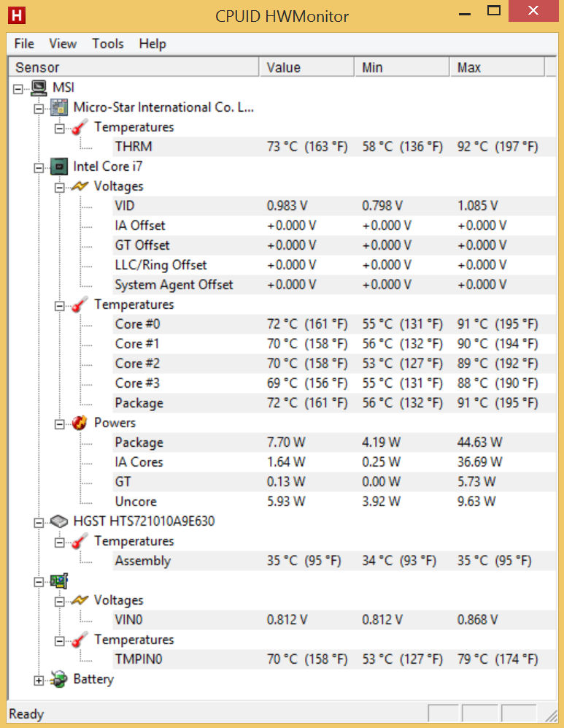564x728 pixels.
Task: Click the Intel Core i7 chip icon
Action: click(x=59, y=166)
